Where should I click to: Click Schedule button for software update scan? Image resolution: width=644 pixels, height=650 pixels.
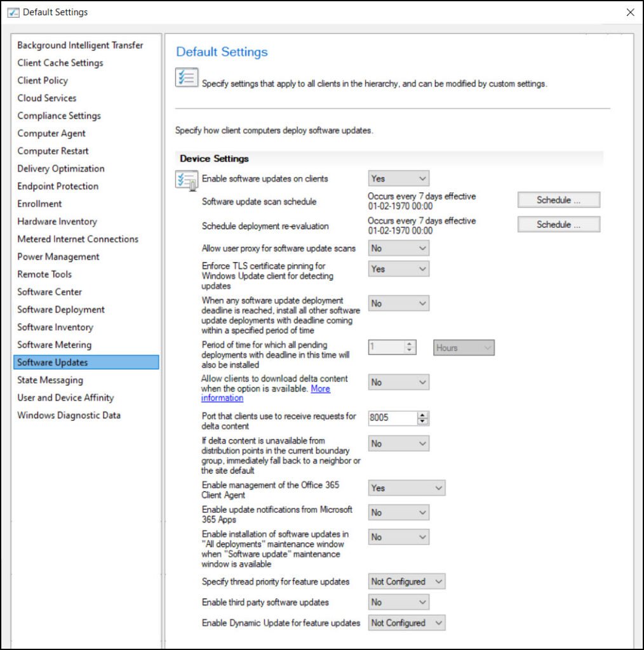(x=558, y=200)
